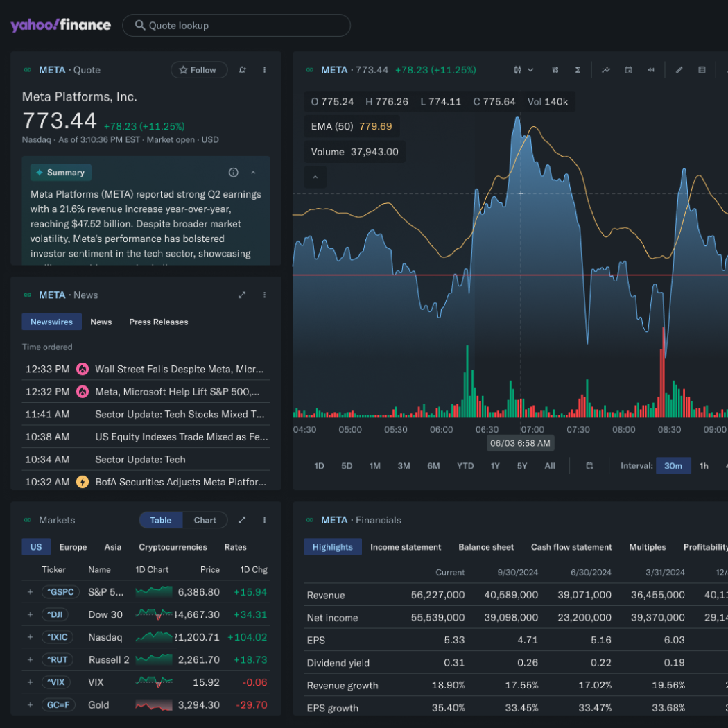Select the 5Y chart range
Image resolution: width=728 pixels, height=728 pixels.
coord(522,466)
